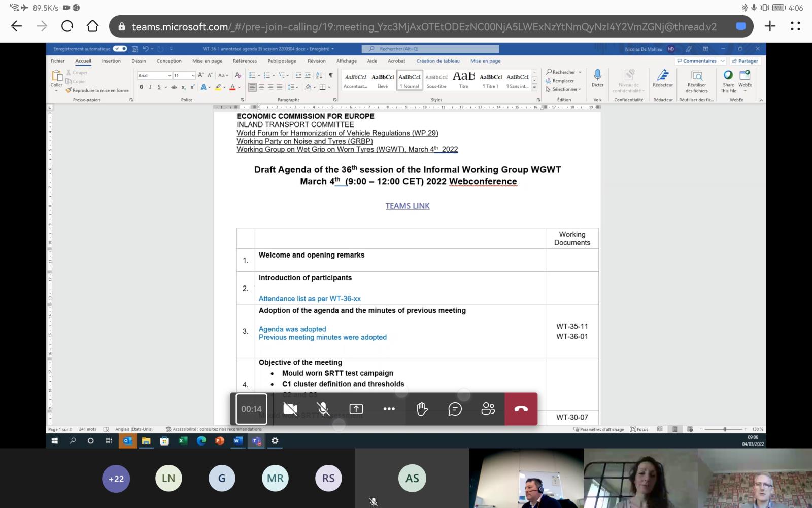Screen dimensions: 812x508
Task: Show the participants list
Action: (488, 409)
